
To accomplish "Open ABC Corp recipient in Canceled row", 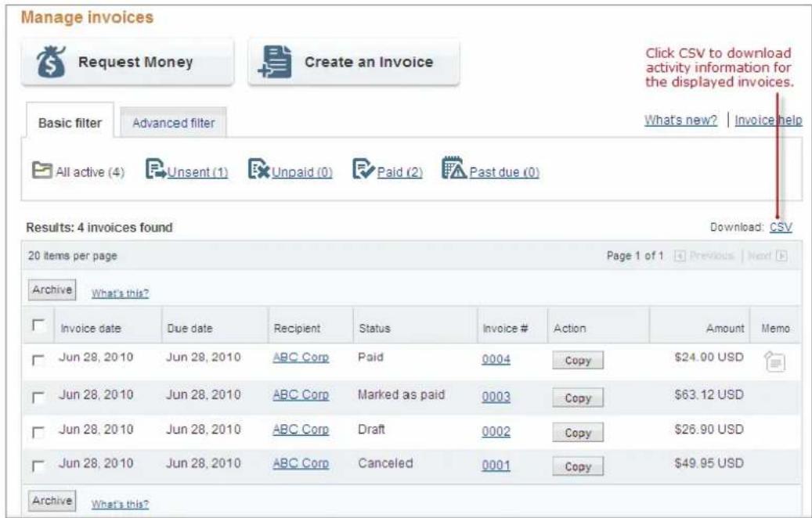I will click(x=301, y=464).
